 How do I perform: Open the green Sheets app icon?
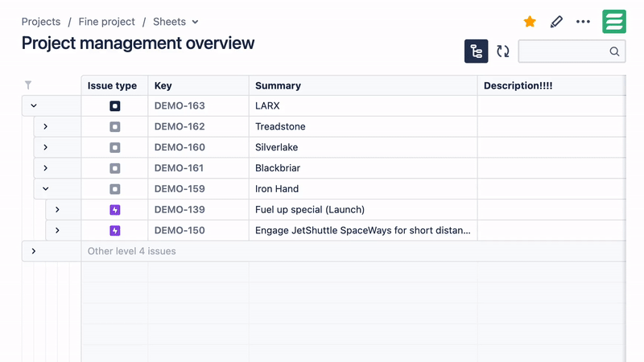point(614,22)
